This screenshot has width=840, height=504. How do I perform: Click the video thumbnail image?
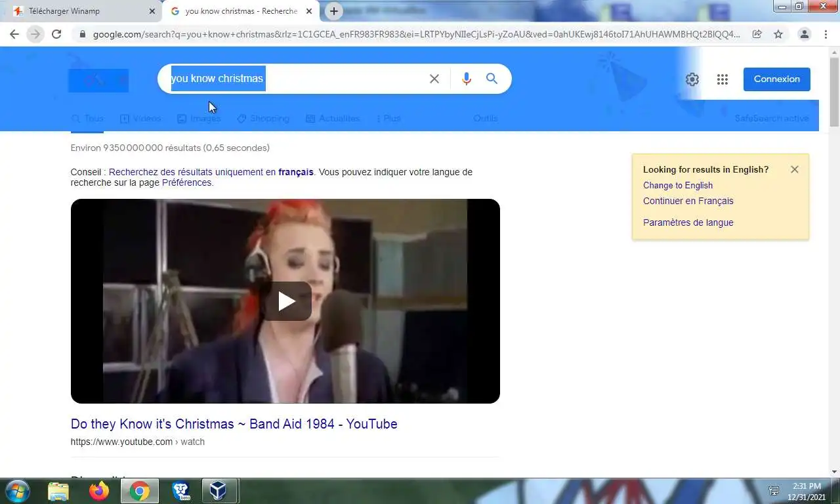285,301
